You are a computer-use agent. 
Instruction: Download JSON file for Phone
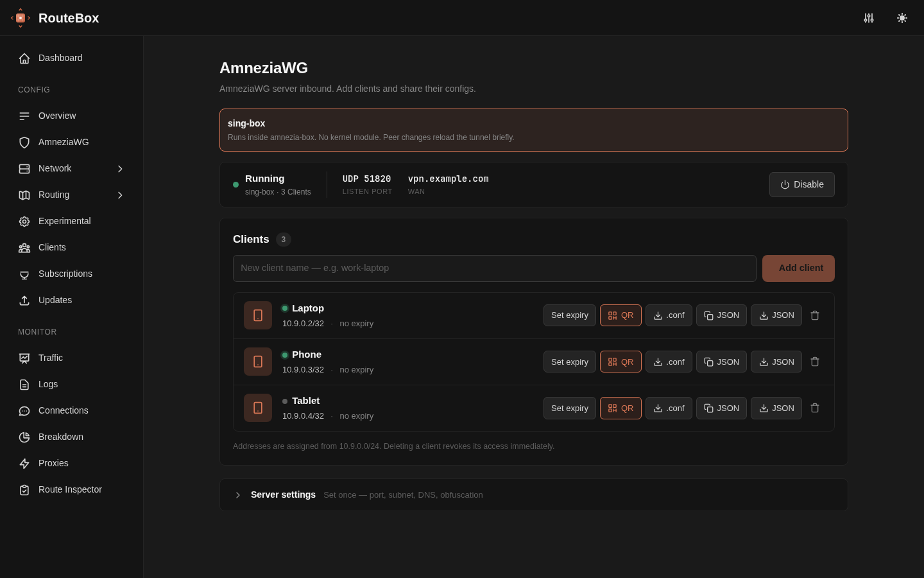tap(776, 362)
